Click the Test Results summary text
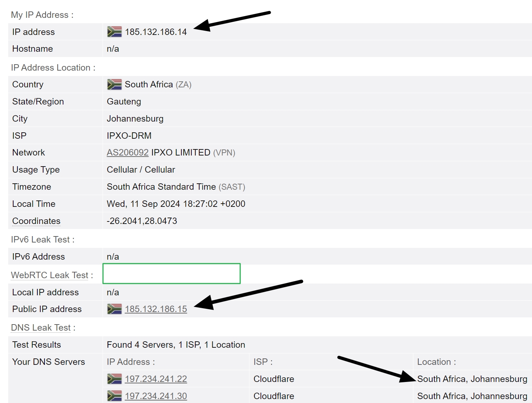The width and height of the screenshot is (532, 403). click(176, 345)
